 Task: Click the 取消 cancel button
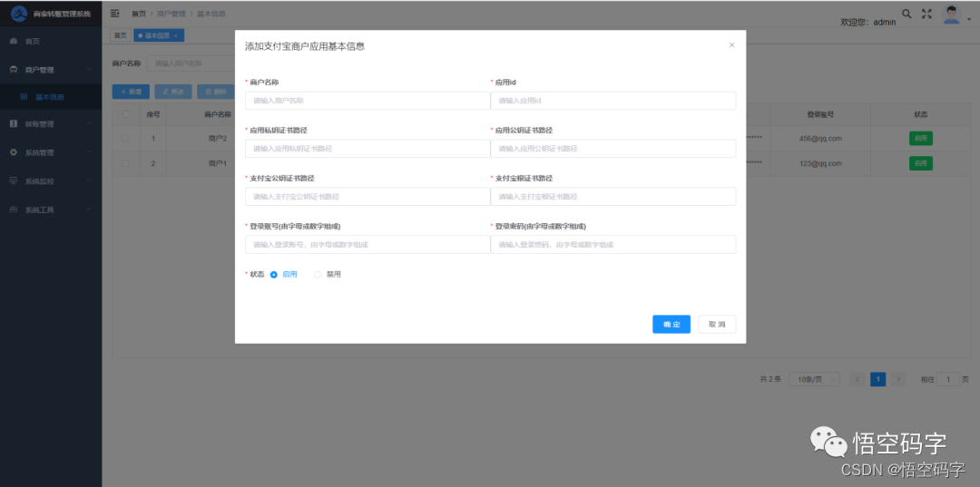pyautogui.click(x=717, y=324)
